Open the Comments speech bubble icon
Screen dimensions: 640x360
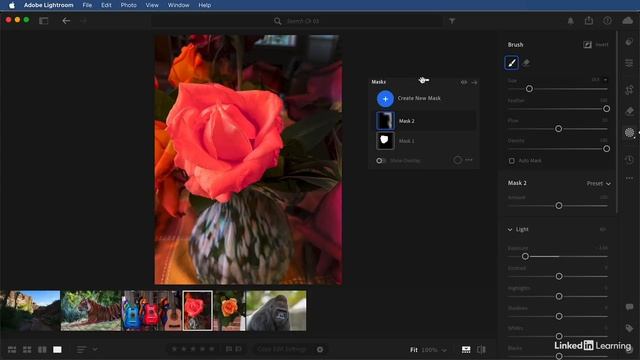(x=629, y=307)
